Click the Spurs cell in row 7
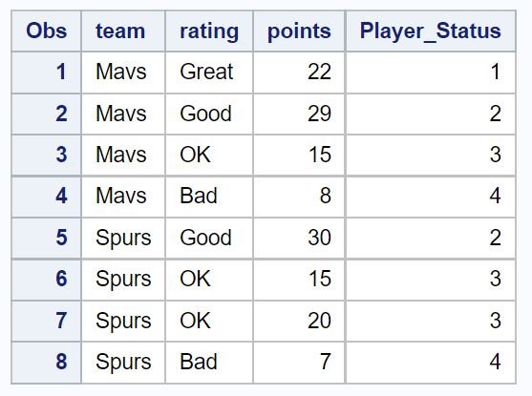The width and height of the screenshot is (532, 396). 123,321
